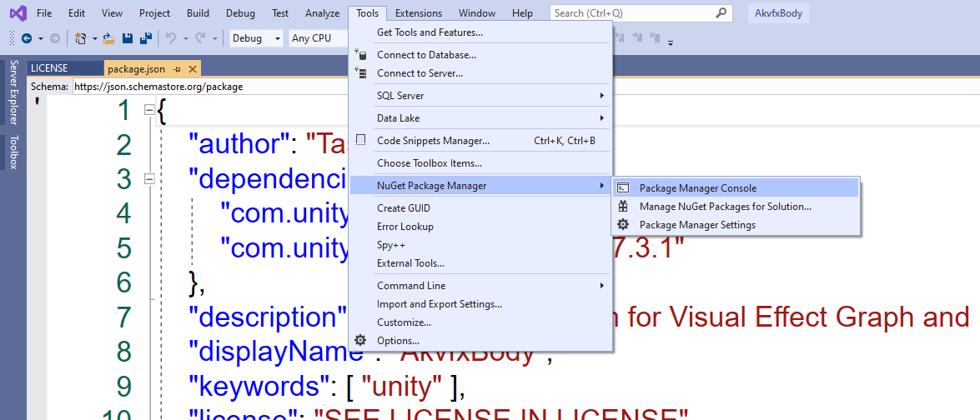Screen dimensions: 980x420
Task: Open the Test menu
Action: (x=280, y=12)
